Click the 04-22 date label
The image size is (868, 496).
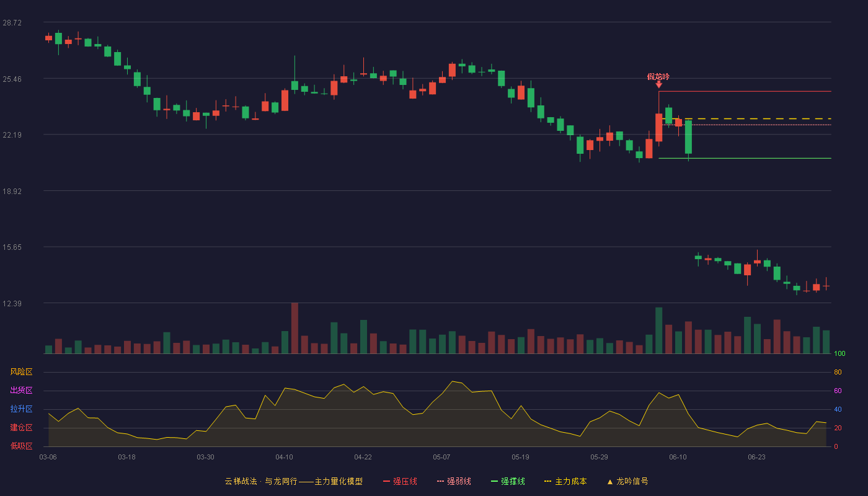click(x=363, y=457)
